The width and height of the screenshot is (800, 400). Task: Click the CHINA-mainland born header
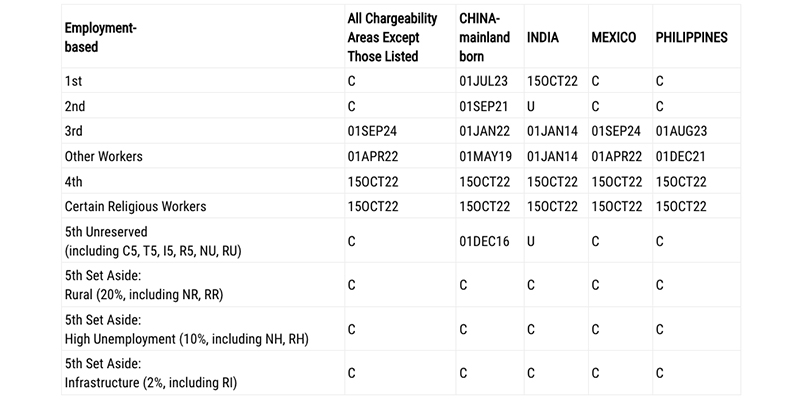click(x=485, y=37)
